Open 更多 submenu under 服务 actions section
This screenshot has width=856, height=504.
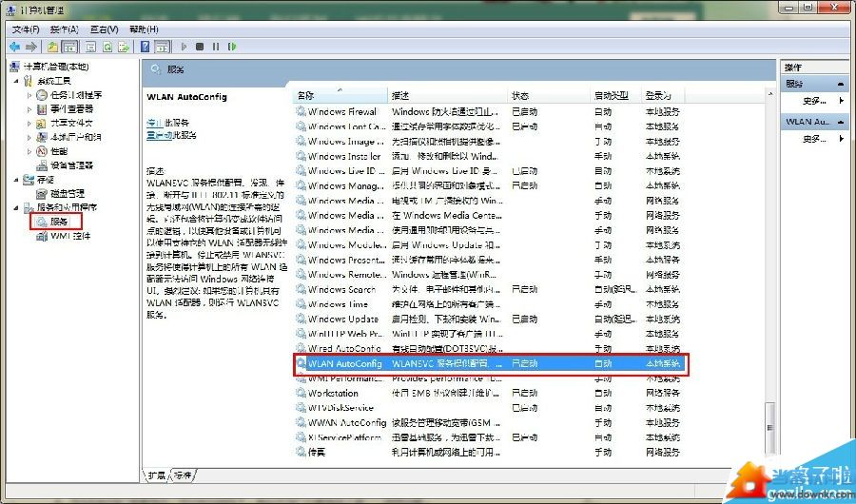coord(814,101)
